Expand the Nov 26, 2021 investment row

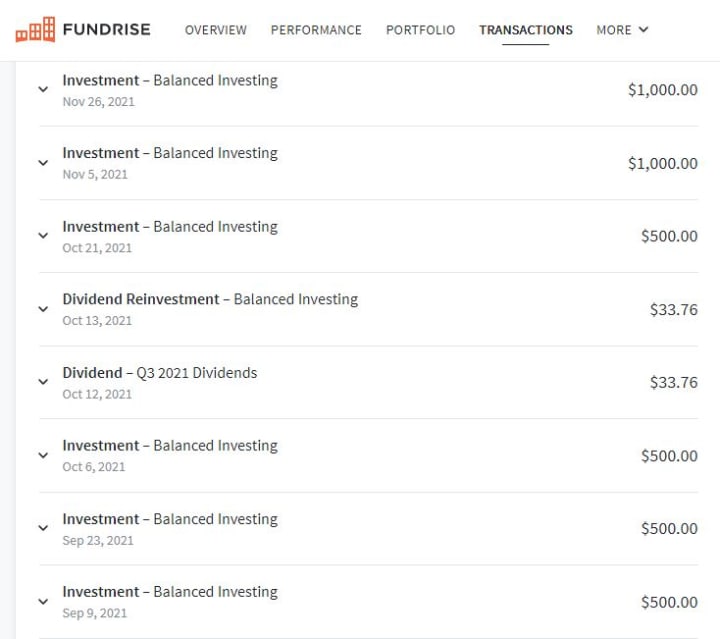click(x=43, y=89)
